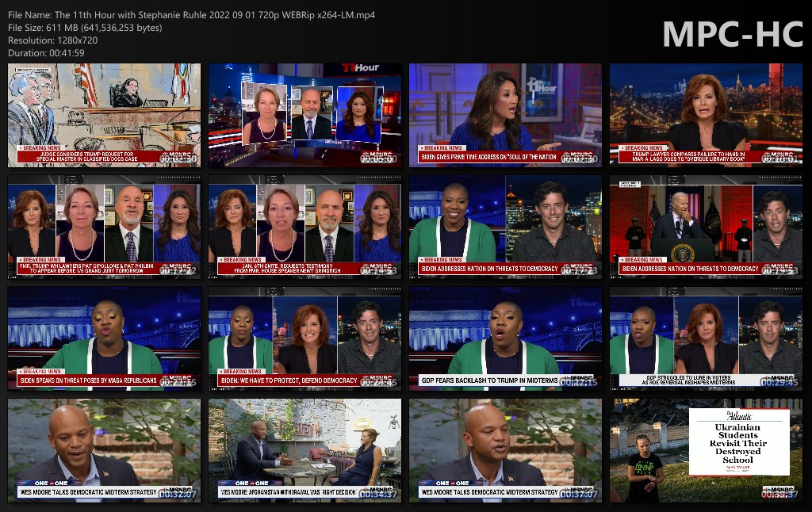Image resolution: width=812 pixels, height=512 pixels.
Task: Open thumbnail captioned 'We have to protect, defend democracy'
Action: pos(304,339)
